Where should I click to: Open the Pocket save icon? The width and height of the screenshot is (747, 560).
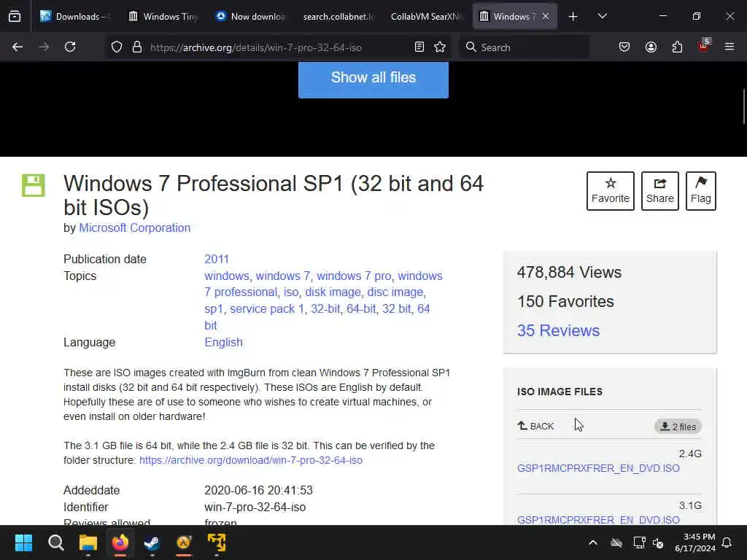click(624, 47)
